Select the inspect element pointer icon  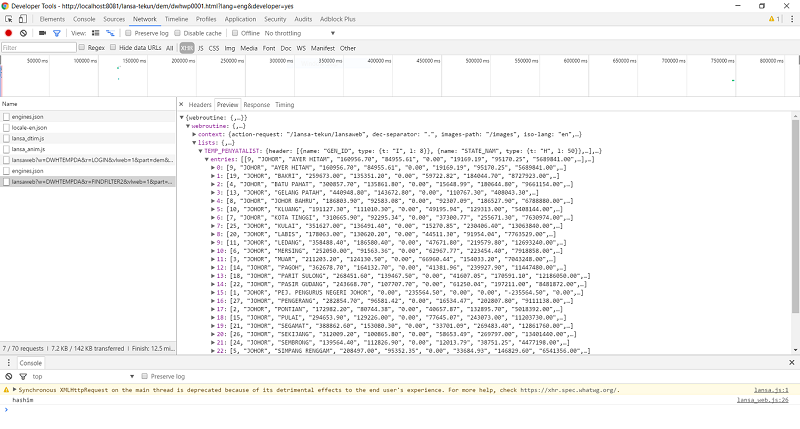tap(9, 19)
